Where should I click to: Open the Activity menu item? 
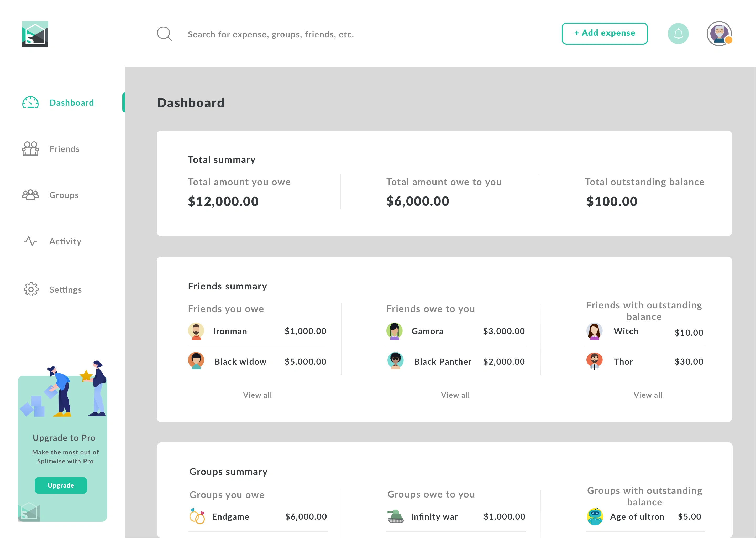65,241
